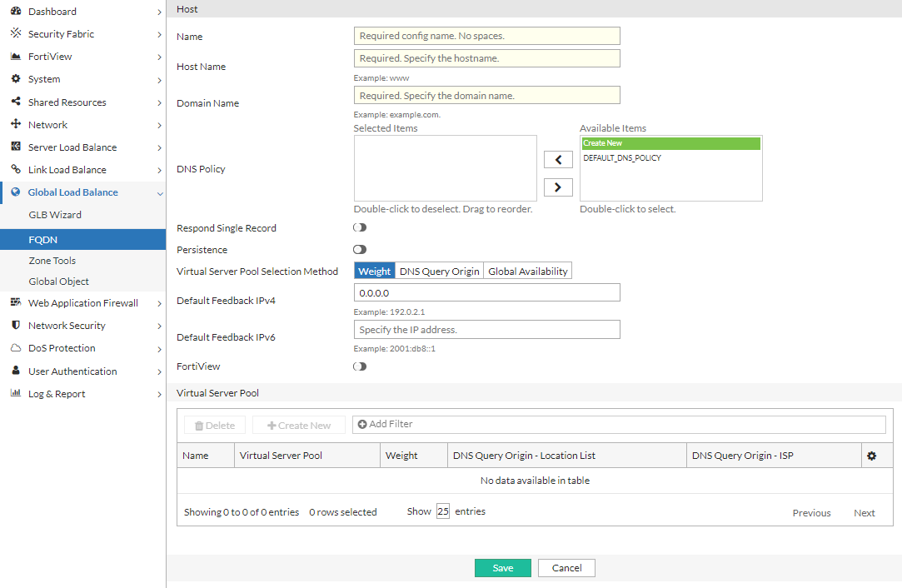Open Zone Tools in the sidebar
Screen dimensions: 902x588
(52, 261)
